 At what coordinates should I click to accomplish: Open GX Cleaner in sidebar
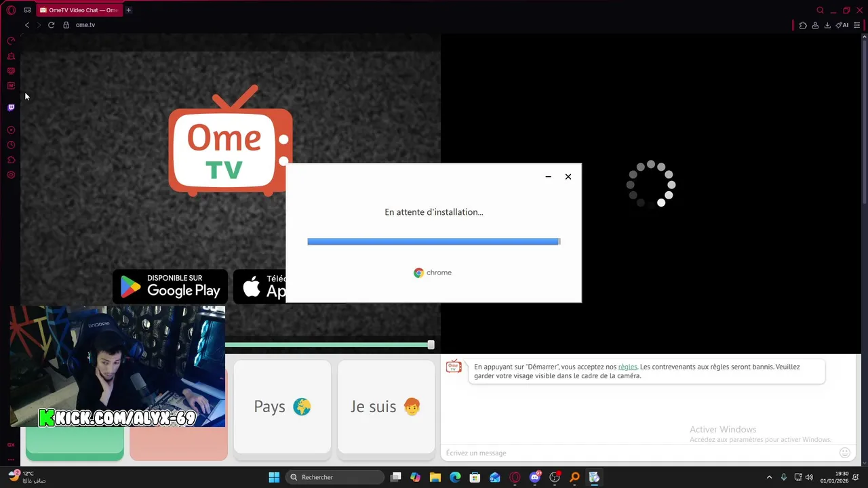coord(11,56)
